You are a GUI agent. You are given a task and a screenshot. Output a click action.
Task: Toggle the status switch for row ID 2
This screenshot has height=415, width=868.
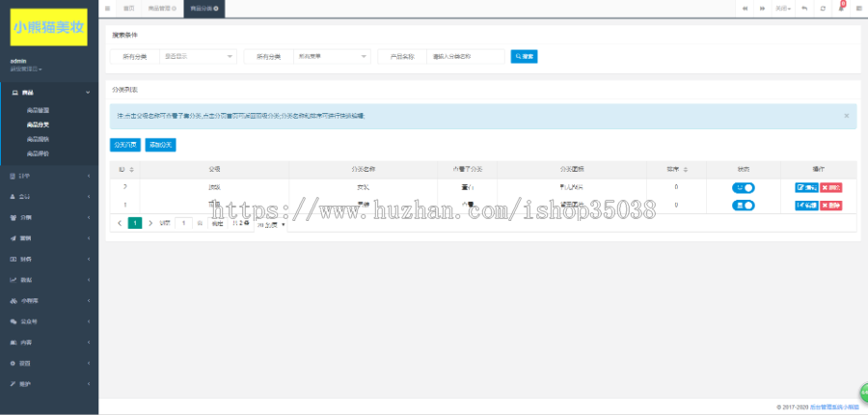click(743, 188)
